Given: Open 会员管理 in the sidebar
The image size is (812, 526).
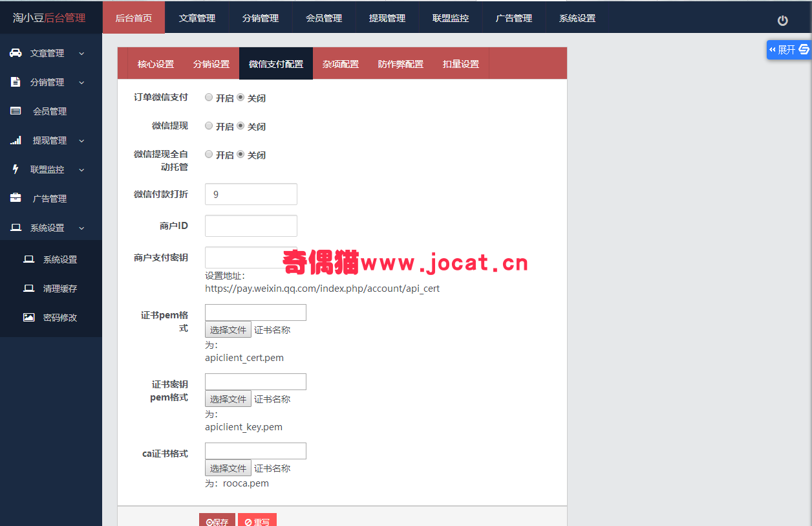Looking at the screenshot, I should tap(51, 111).
